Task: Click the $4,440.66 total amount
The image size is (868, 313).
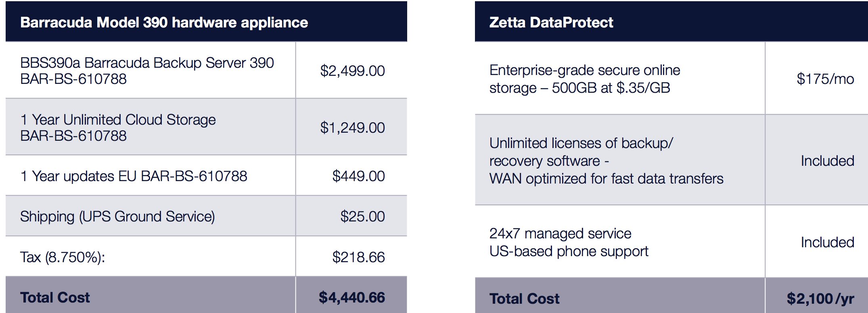Action: [351, 298]
